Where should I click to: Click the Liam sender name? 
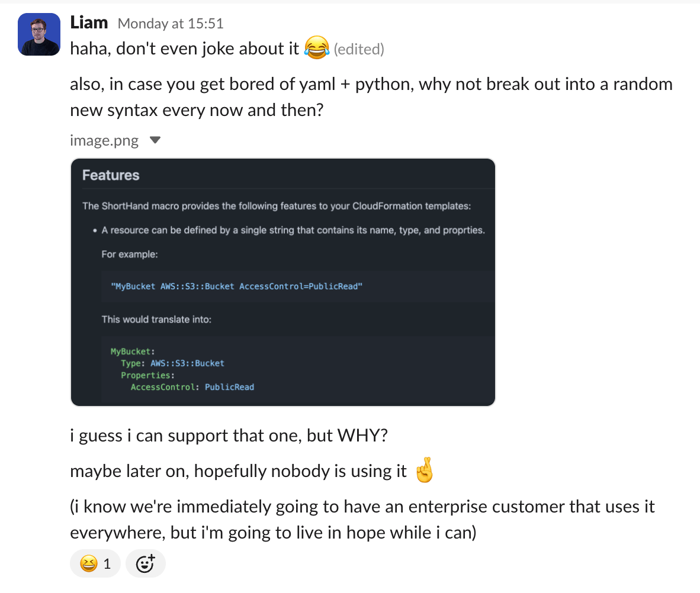point(89,23)
